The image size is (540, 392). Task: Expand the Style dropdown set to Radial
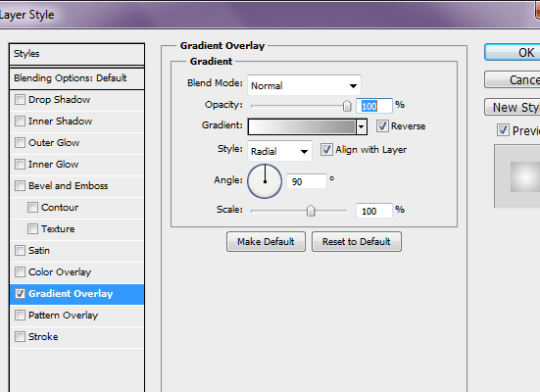279,151
